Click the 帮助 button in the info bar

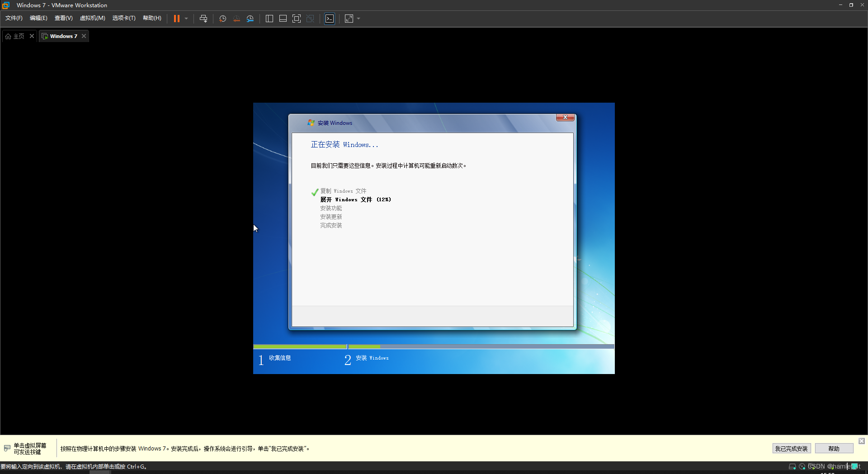coord(834,449)
